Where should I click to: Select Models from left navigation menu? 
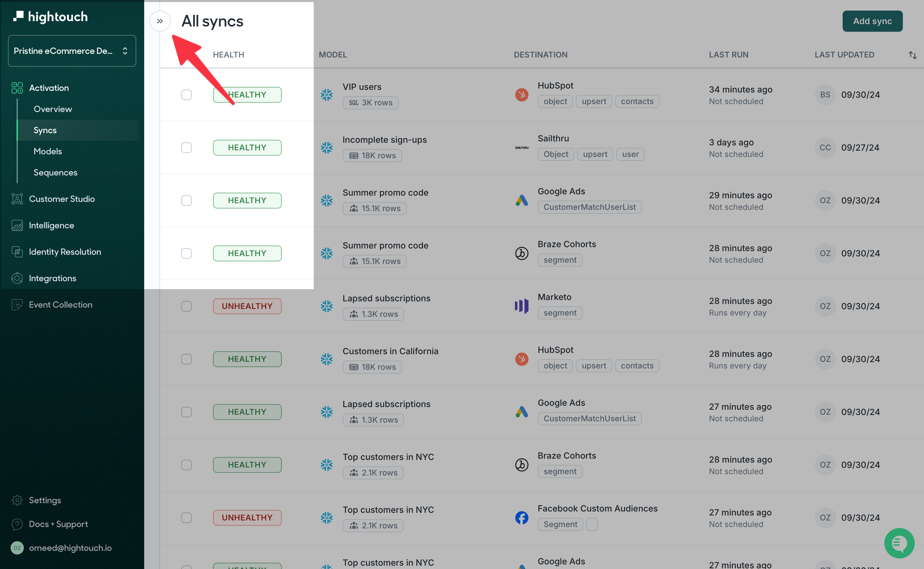47,151
